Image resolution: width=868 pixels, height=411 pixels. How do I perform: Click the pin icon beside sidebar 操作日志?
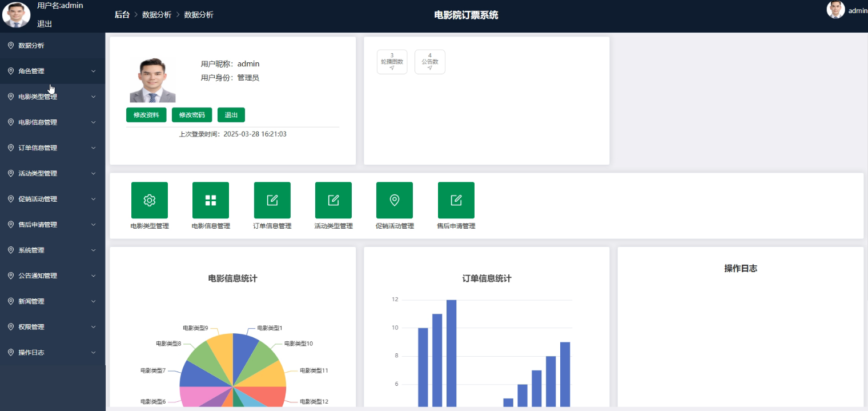(11, 352)
